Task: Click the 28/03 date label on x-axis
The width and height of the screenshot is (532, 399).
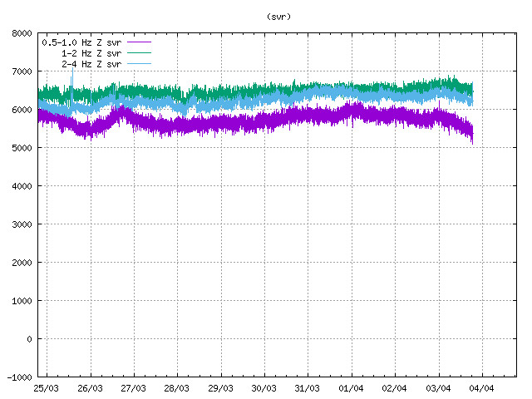Action: click(176, 388)
